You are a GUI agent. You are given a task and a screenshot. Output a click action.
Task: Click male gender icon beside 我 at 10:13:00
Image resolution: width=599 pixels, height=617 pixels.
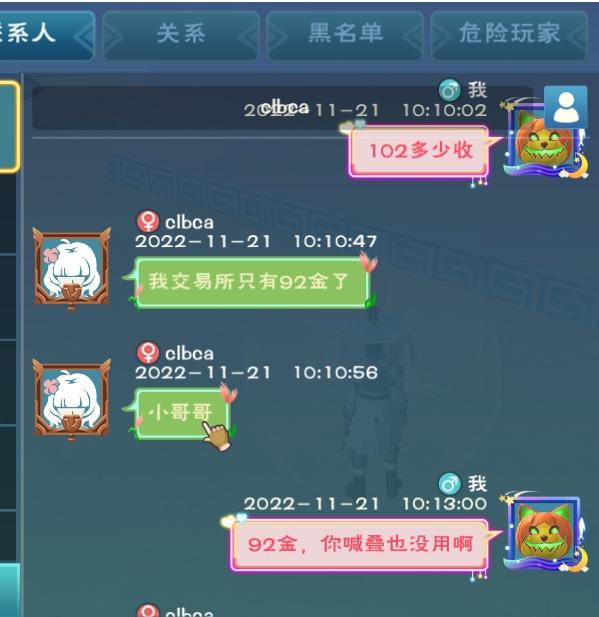coord(449,484)
